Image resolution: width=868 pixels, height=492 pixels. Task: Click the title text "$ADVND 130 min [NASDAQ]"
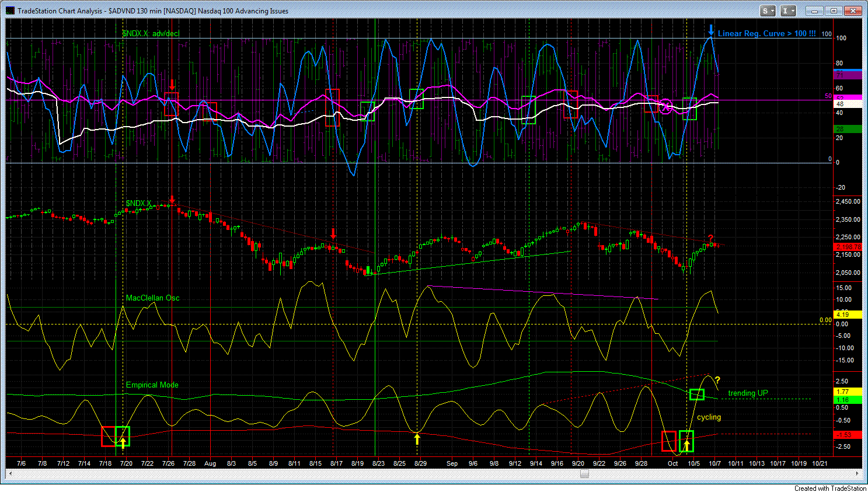click(x=152, y=11)
